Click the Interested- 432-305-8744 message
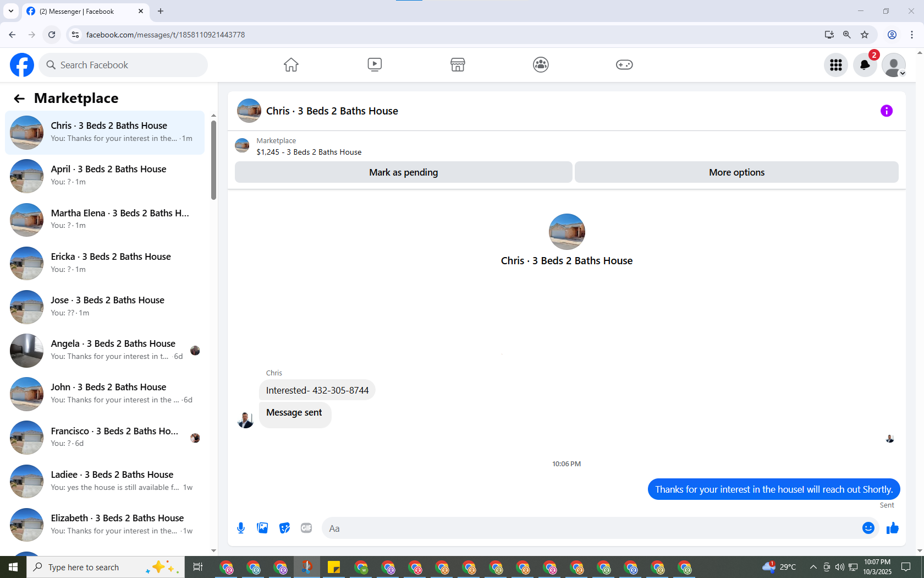Screen dimensions: 924x578 click(x=317, y=390)
